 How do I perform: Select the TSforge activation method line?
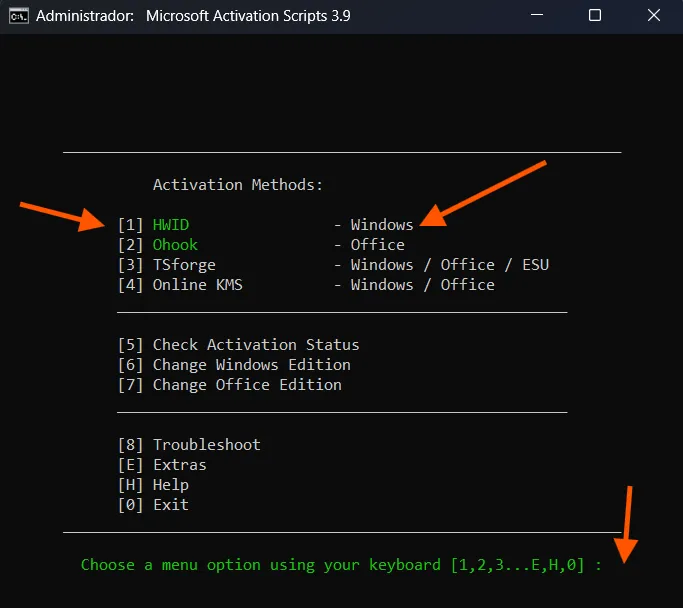(x=183, y=265)
